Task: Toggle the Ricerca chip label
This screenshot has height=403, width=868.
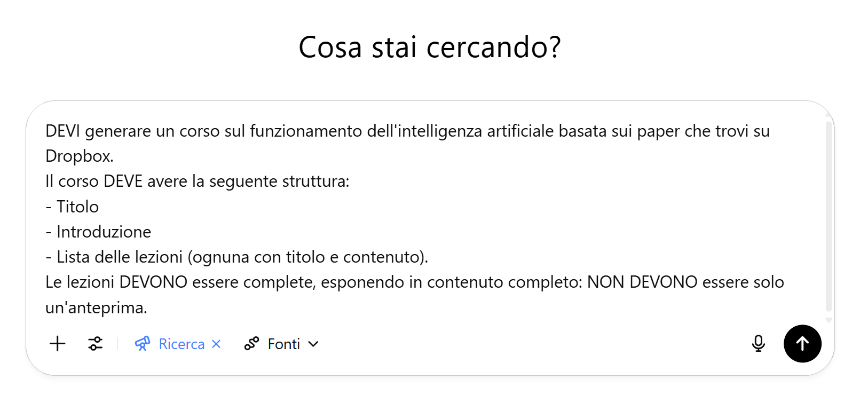Action: 182,344
